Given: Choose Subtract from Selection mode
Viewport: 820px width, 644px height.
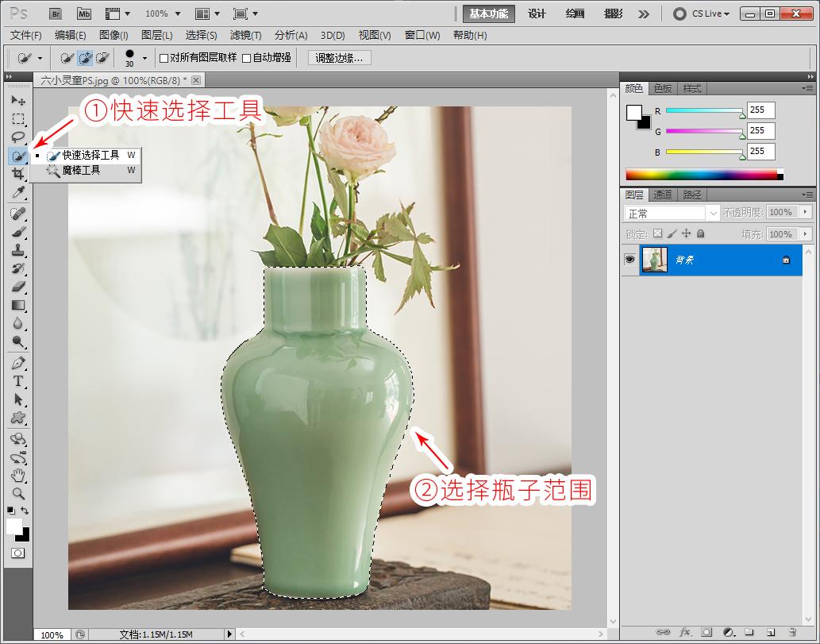Looking at the screenshot, I should [102, 58].
